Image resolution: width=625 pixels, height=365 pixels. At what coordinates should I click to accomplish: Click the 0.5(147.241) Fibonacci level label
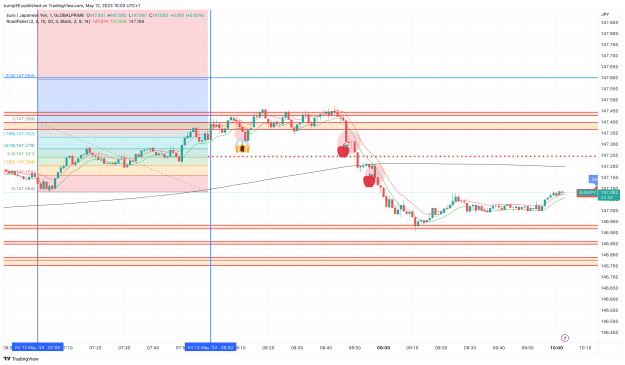(21, 153)
